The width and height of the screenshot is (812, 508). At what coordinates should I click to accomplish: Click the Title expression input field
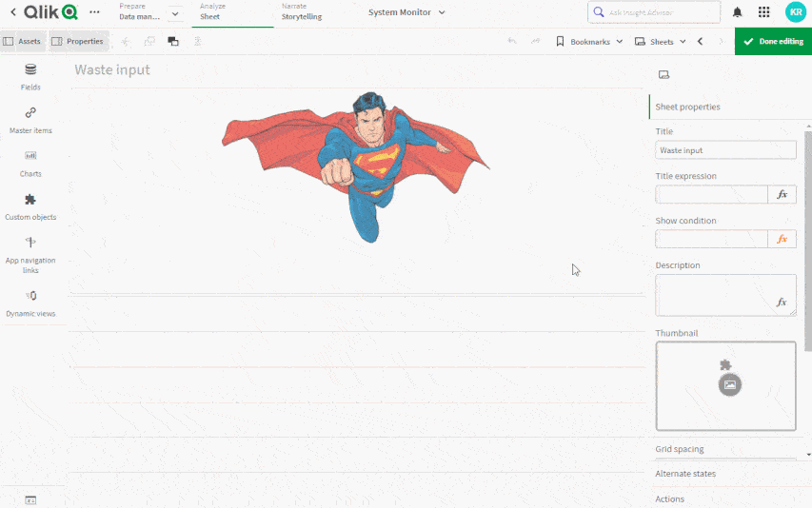pyautogui.click(x=711, y=194)
